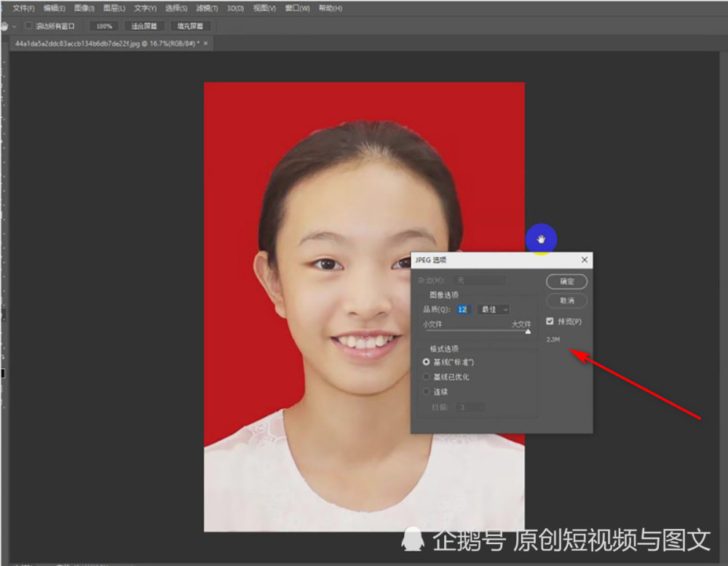The width and height of the screenshot is (728, 566).
Task: Click the quality slider handle near 大文件
Action: (x=528, y=331)
